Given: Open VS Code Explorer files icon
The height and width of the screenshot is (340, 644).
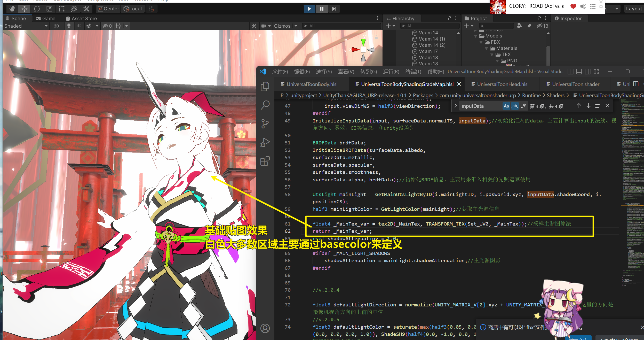Looking at the screenshot, I should tap(265, 87).
